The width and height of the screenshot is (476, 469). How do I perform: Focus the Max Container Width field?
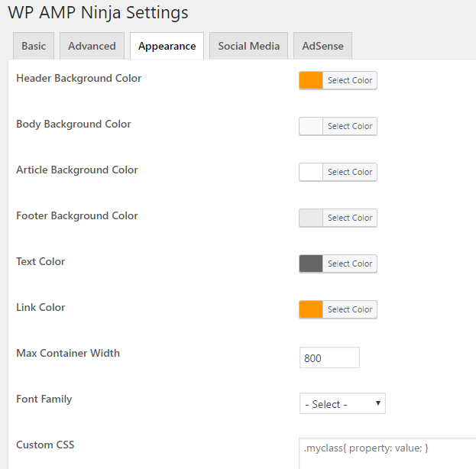329,357
